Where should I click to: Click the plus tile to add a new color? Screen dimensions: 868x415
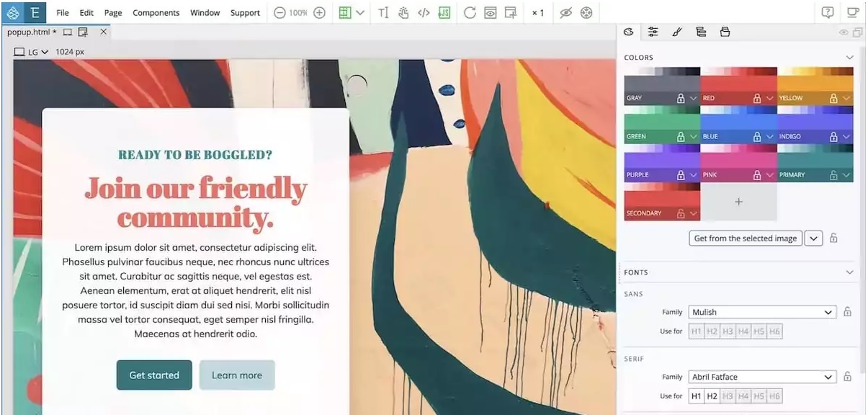738,202
